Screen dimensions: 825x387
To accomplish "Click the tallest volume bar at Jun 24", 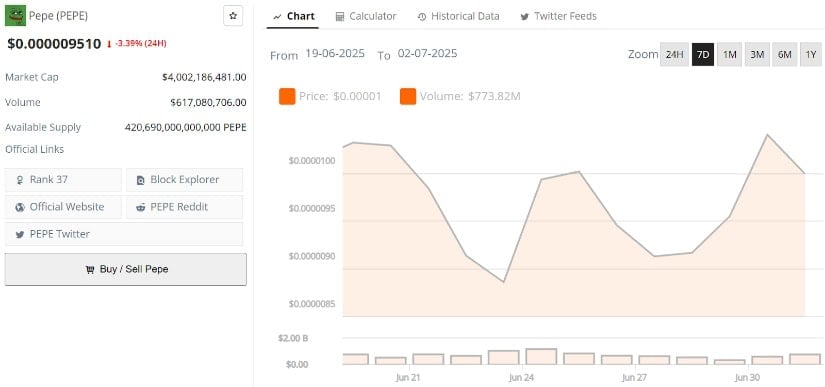I will pyautogui.click(x=541, y=357).
